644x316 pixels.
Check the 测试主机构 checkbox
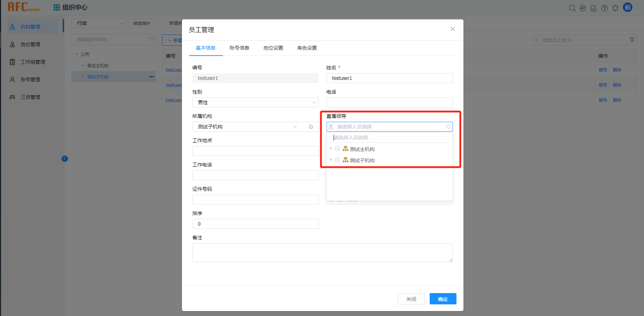337,149
